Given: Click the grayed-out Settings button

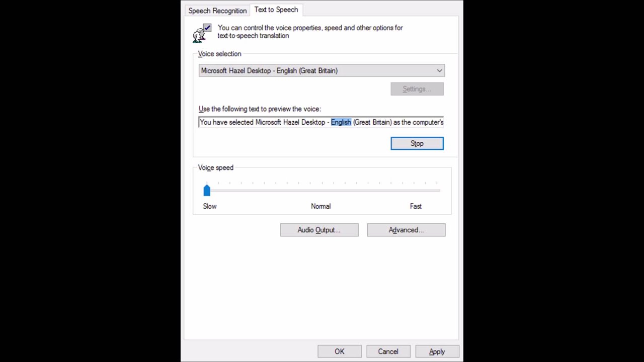Looking at the screenshot, I should tap(417, 89).
